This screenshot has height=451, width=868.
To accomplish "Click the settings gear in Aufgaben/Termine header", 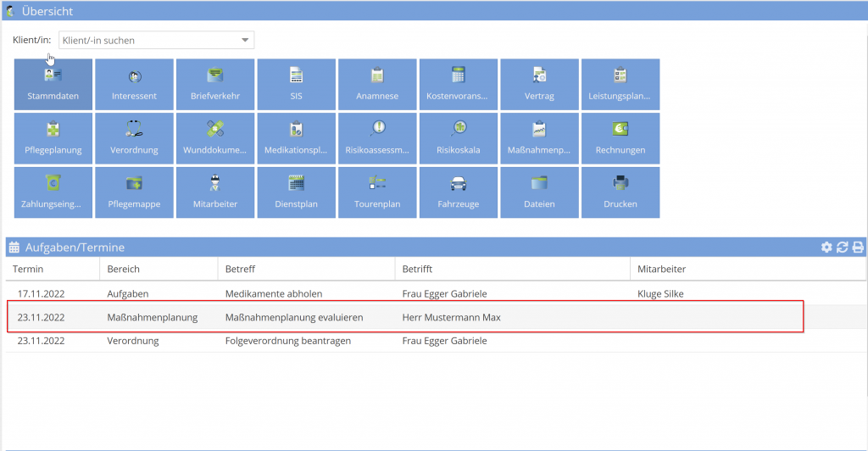I will coord(826,248).
